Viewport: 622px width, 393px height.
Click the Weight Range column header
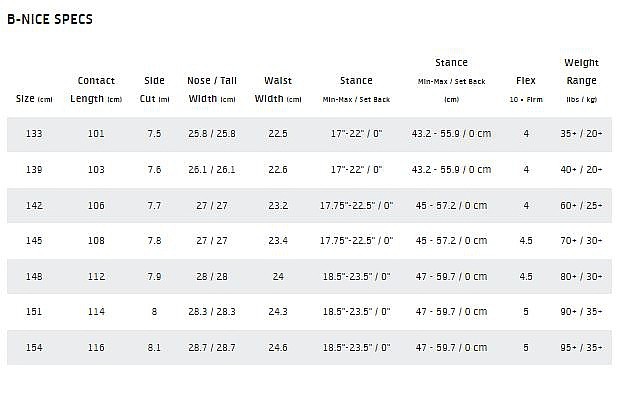pyautogui.click(x=582, y=81)
